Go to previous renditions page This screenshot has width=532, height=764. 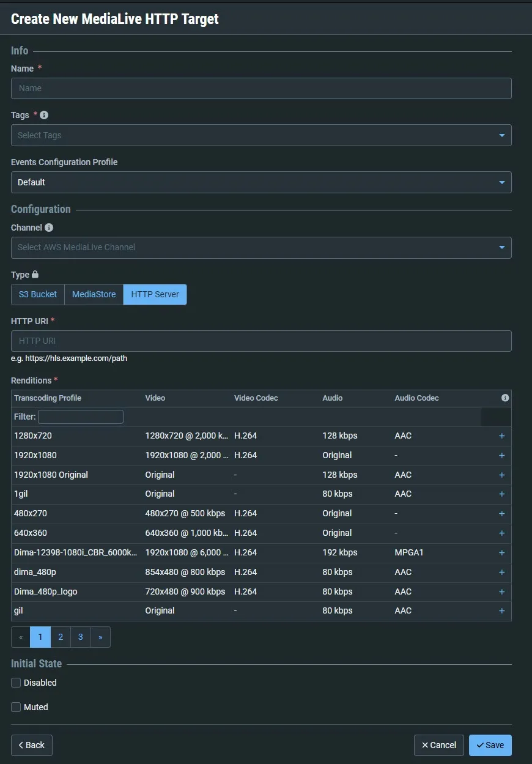[21, 637]
